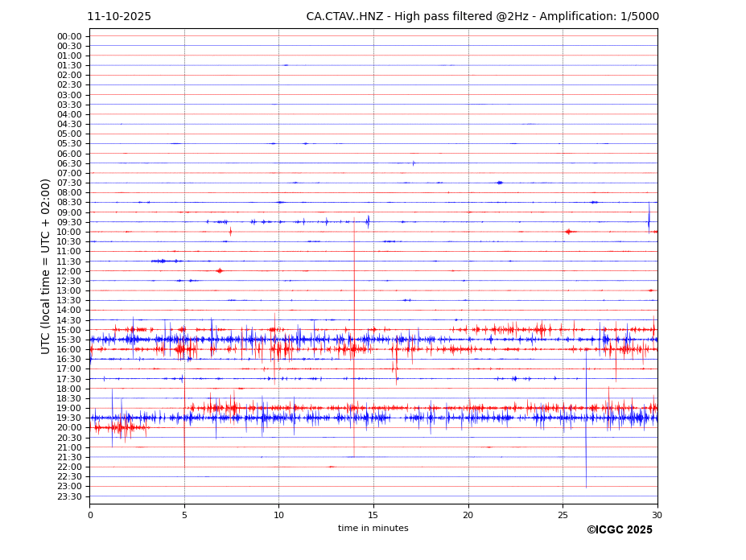Select the 00:00 time row label
The height and width of the screenshot is (560, 746).
click(x=69, y=36)
